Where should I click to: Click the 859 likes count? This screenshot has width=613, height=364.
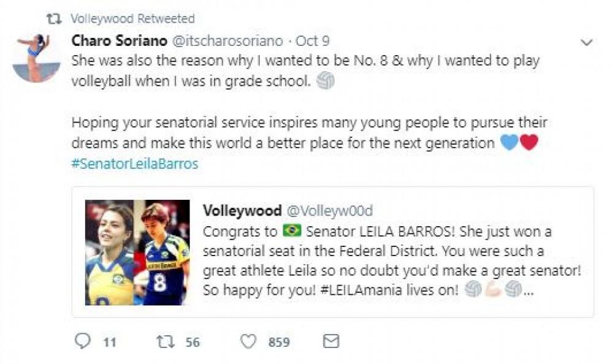279,342
